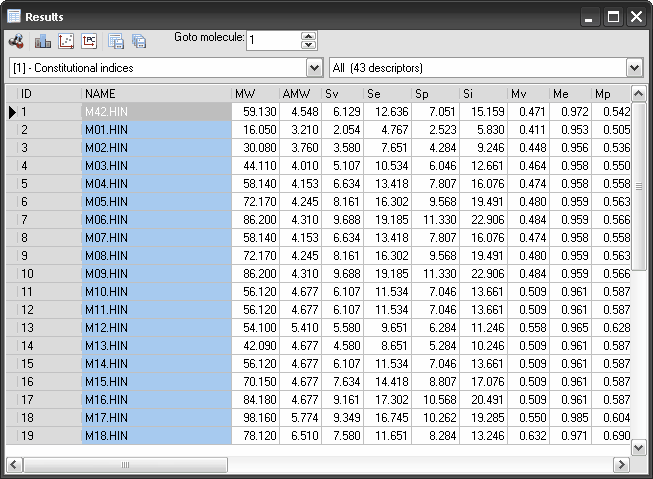The height and width of the screenshot is (479, 653).
Task: Click the save table icon
Action: 116,41
